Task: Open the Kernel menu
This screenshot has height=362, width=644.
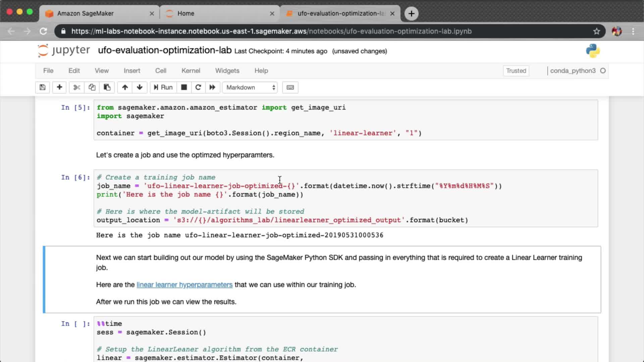Action: (191, 71)
